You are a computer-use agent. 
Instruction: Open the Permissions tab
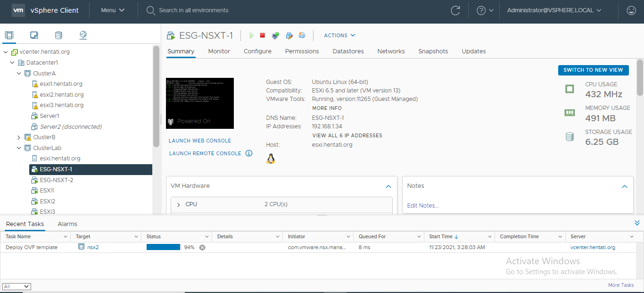(302, 51)
